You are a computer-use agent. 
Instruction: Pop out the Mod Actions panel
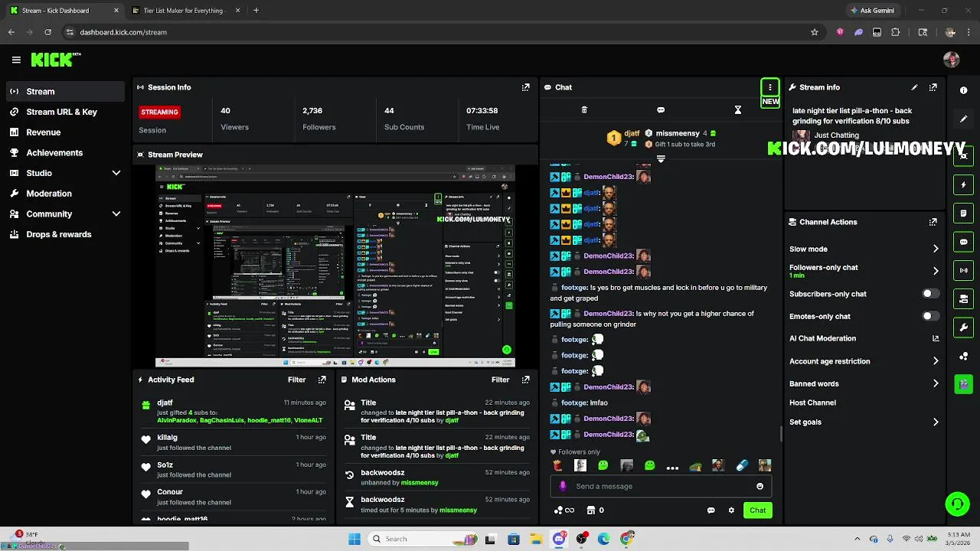[525, 380]
